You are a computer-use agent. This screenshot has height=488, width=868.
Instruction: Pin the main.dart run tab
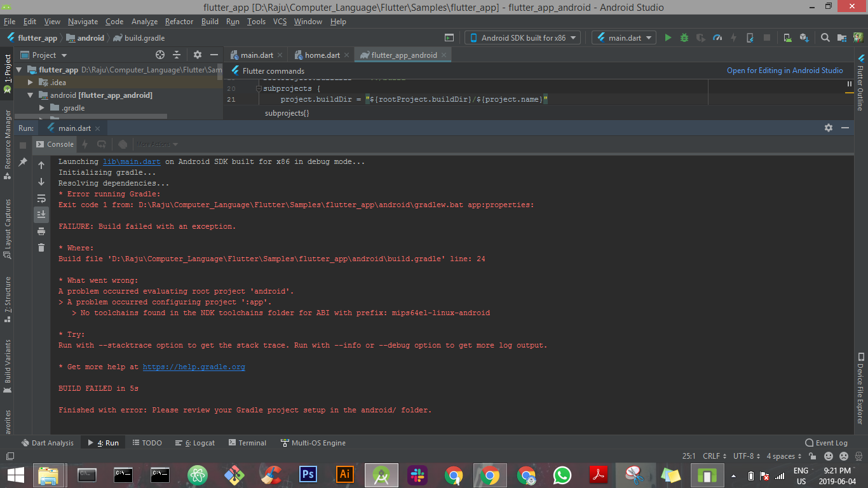click(24, 161)
